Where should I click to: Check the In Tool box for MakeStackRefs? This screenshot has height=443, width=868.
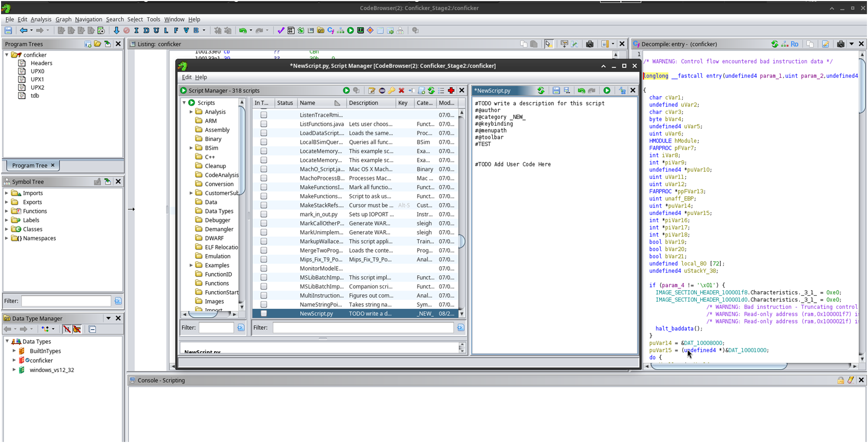click(x=264, y=205)
